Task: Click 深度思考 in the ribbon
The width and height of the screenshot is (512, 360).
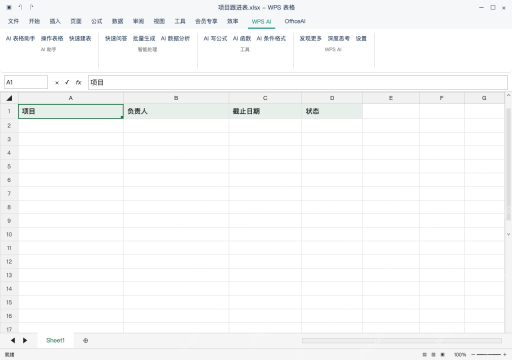Action: 339,39
